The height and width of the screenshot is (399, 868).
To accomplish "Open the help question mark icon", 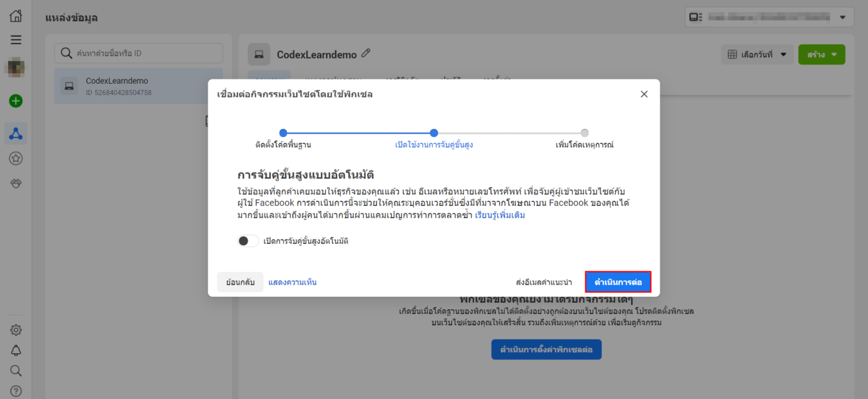I will coord(16,391).
